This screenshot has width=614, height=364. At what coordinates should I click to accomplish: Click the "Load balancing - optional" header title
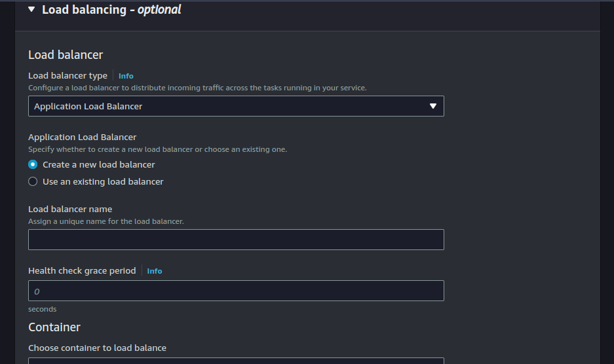[111, 10]
